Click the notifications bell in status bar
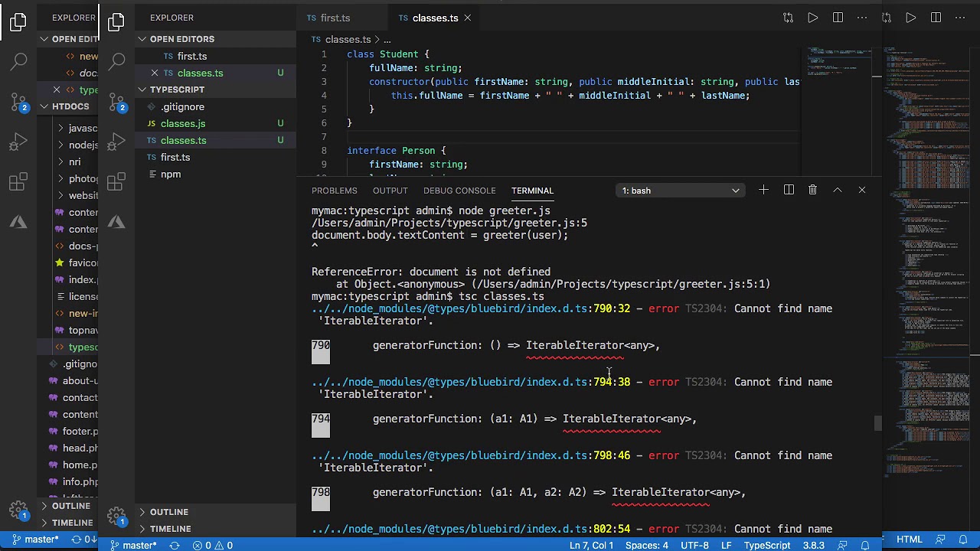This screenshot has height=551, width=980. (866, 545)
